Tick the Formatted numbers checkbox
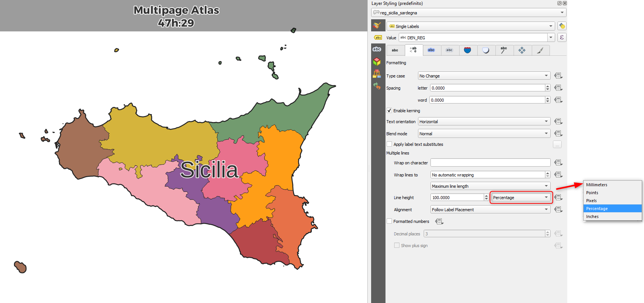 [x=389, y=221]
